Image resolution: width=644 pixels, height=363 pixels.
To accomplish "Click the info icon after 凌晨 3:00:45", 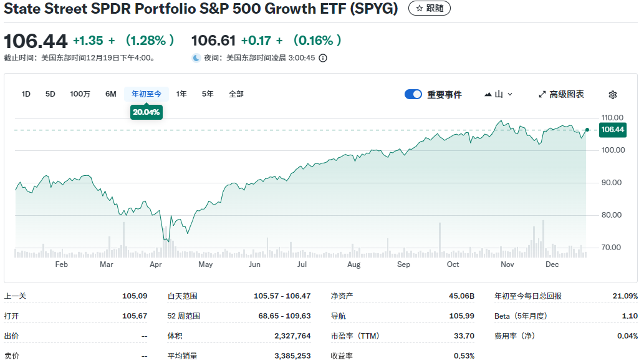I will [322, 57].
